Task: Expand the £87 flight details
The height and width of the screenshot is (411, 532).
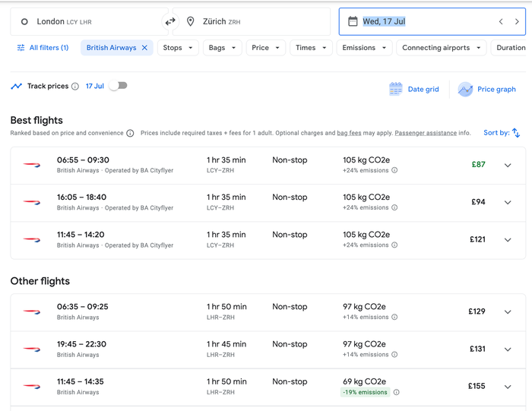Action: [x=508, y=166]
